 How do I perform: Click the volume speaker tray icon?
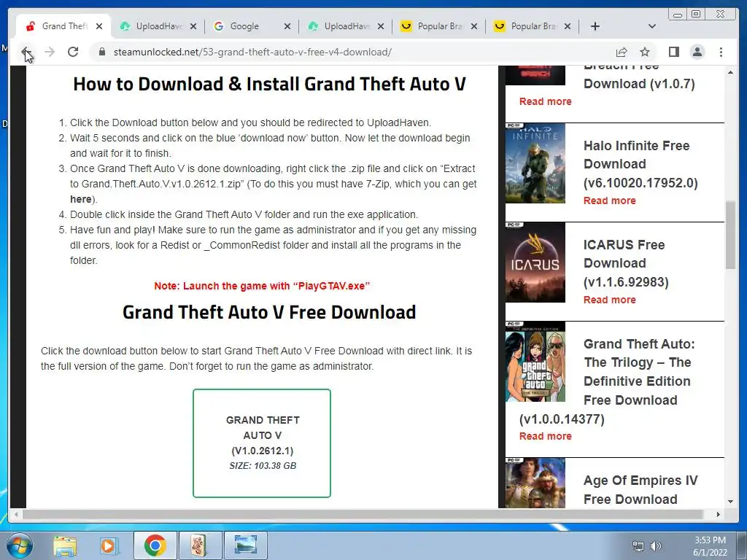click(x=656, y=546)
